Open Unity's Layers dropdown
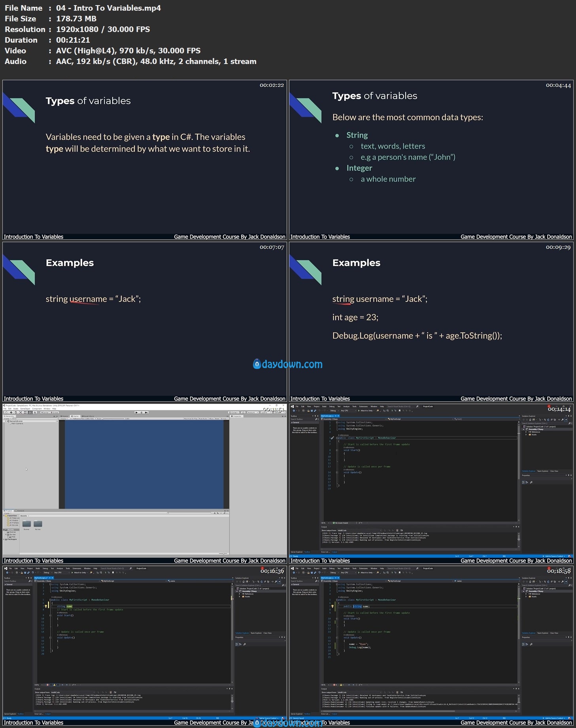This screenshot has height=728, width=576. [x=266, y=412]
